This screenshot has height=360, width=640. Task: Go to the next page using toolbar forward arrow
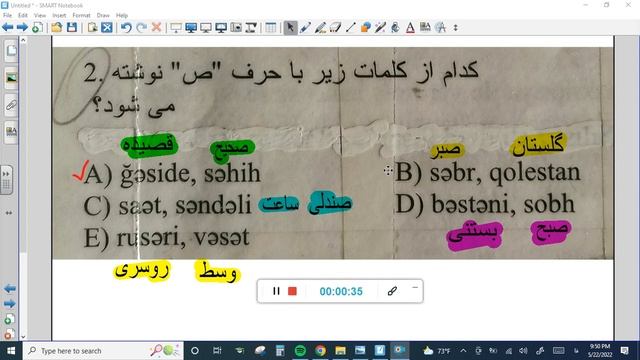point(22,27)
